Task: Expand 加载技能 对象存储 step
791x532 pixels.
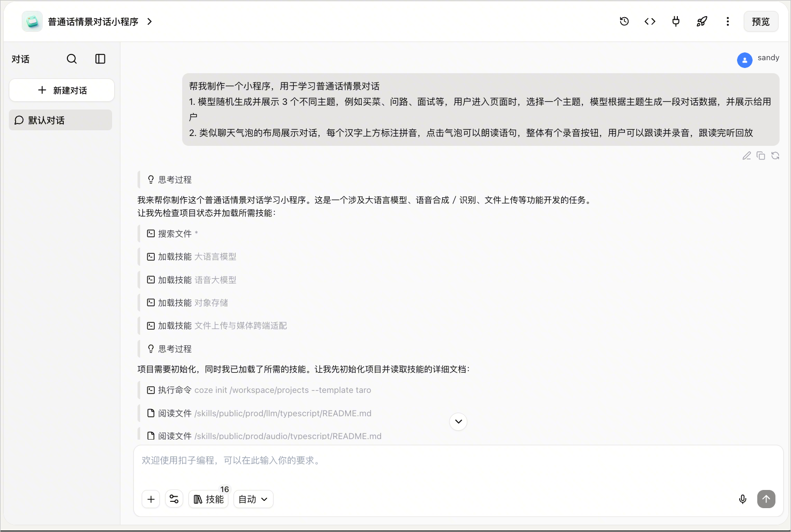Action: pos(187,303)
